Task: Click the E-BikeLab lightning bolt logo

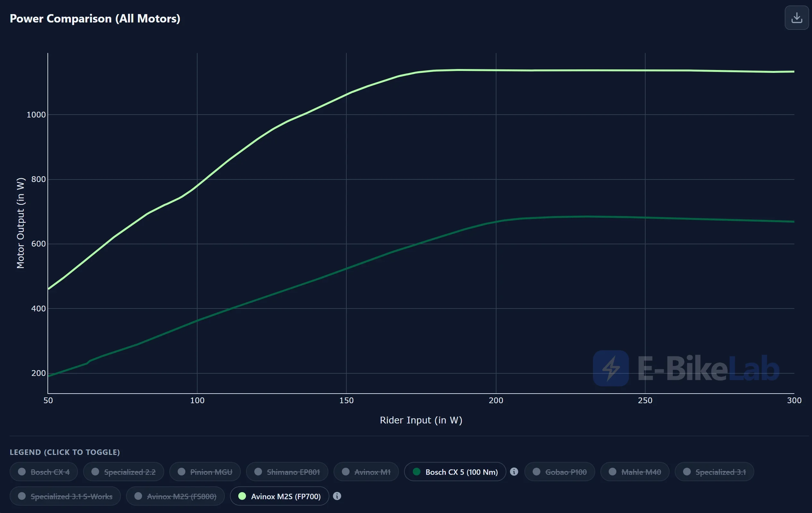Action: (611, 368)
